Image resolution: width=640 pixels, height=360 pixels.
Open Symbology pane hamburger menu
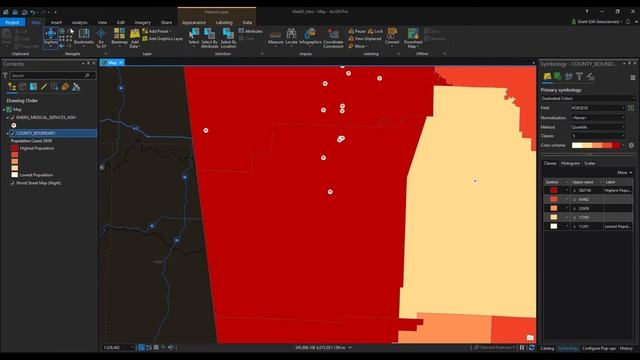pyautogui.click(x=633, y=77)
